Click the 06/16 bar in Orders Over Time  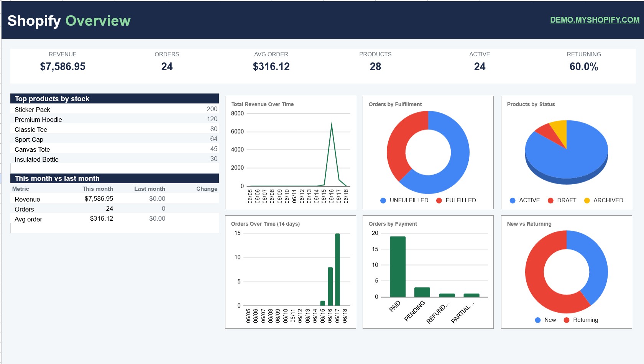(330, 286)
